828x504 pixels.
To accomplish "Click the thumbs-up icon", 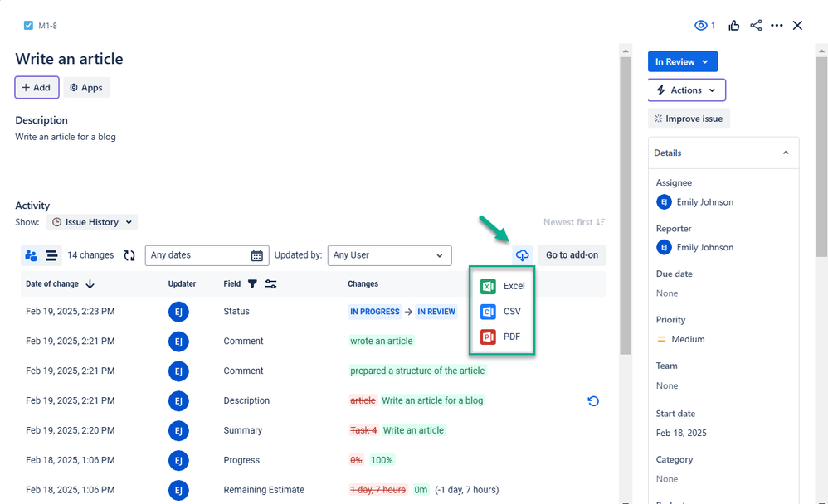I will click(x=734, y=25).
